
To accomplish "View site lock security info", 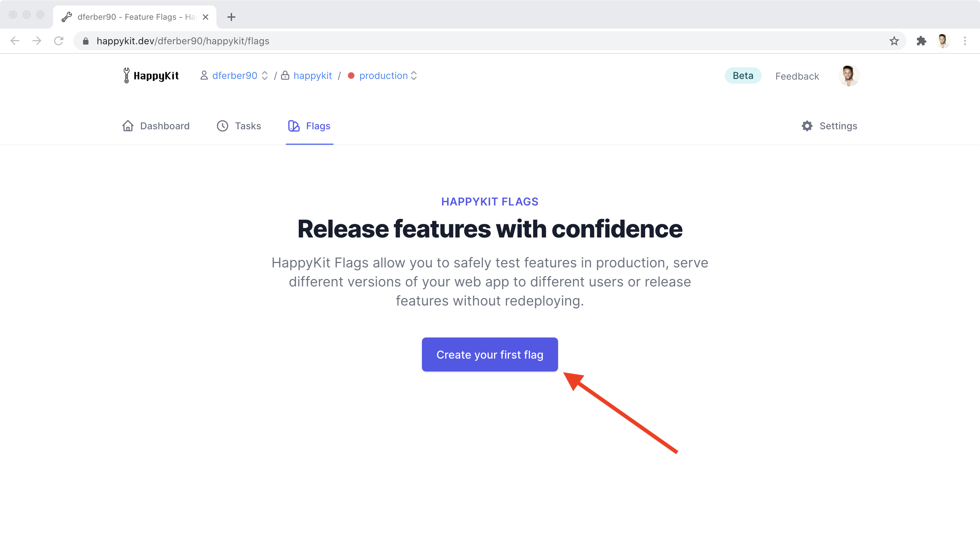I will pos(86,41).
